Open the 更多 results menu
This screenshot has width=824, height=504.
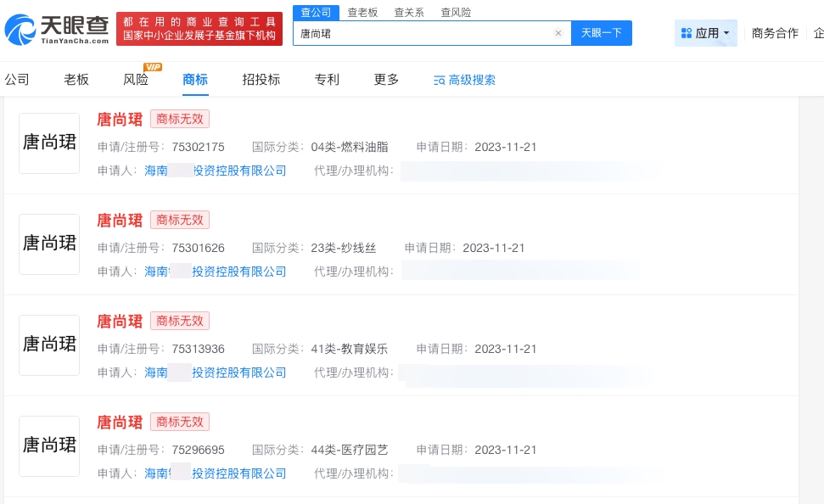(386, 80)
